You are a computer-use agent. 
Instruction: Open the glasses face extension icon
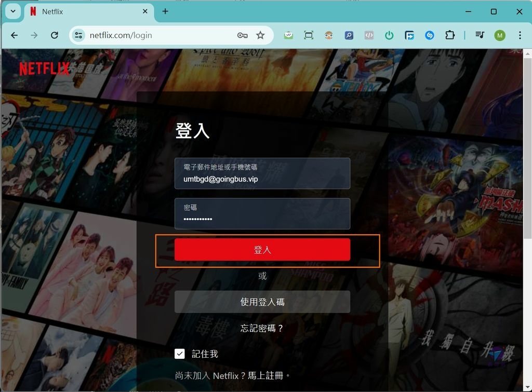(328, 35)
